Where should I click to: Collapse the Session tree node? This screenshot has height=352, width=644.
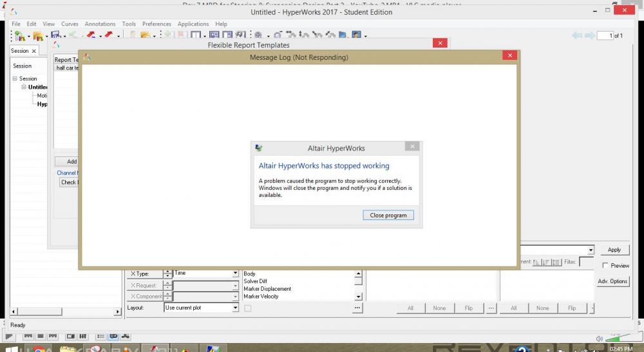[x=15, y=79]
